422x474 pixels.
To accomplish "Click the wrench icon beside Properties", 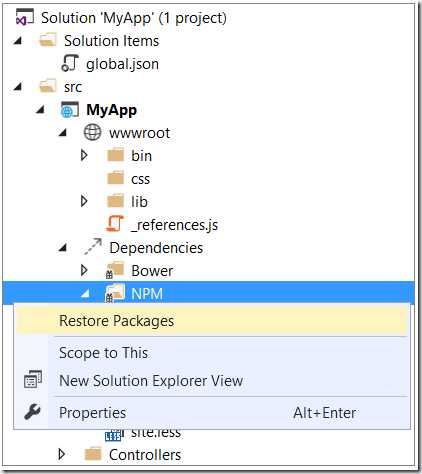I will pyautogui.click(x=33, y=412).
